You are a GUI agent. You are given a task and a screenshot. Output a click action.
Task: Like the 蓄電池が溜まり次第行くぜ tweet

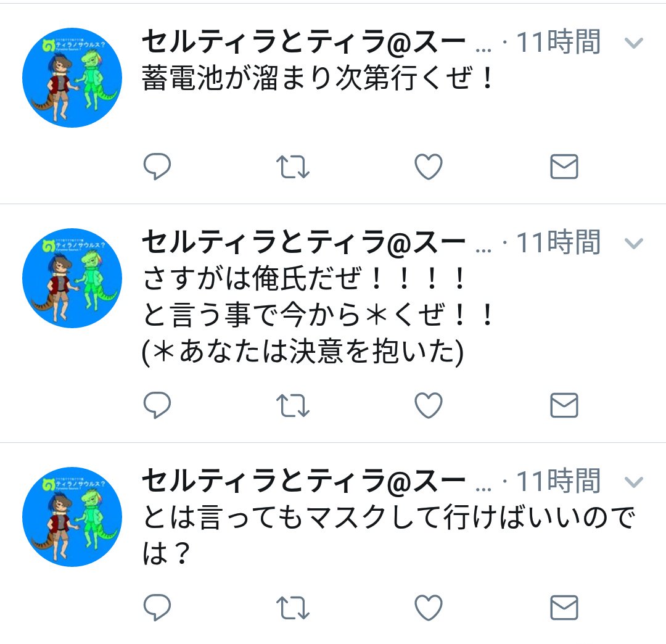[429, 167]
